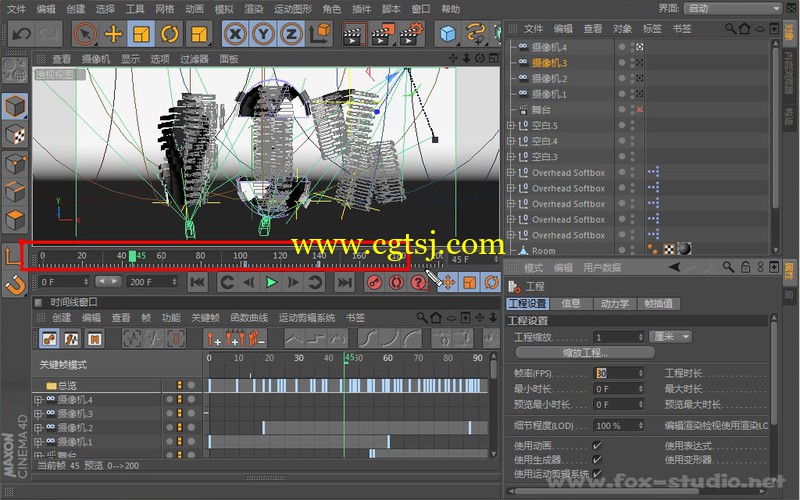Go to the start of animation
The height and width of the screenshot is (500, 800).
tap(198, 282)
